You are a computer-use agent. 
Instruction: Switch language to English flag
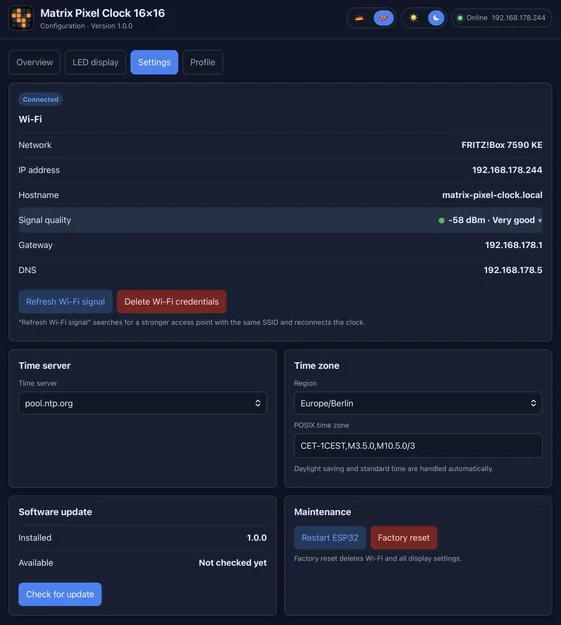(x=383, y=18)
